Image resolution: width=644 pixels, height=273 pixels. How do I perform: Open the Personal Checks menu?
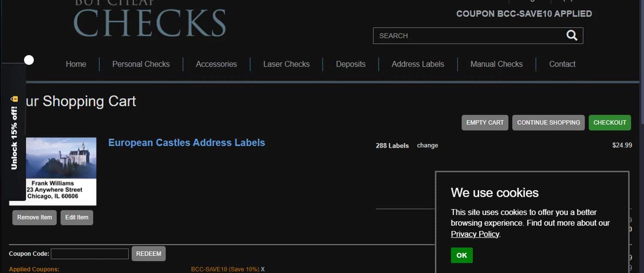(x=141, y=64)
